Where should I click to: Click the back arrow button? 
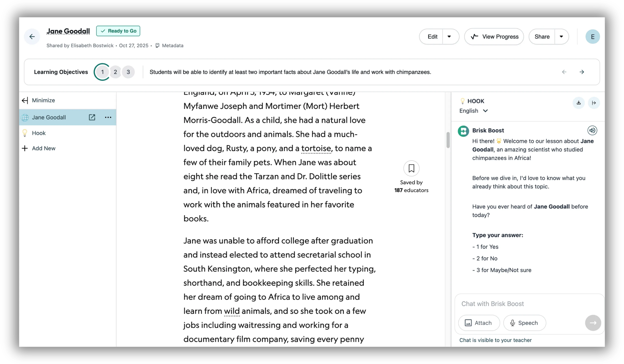click(x=32, y=37)
